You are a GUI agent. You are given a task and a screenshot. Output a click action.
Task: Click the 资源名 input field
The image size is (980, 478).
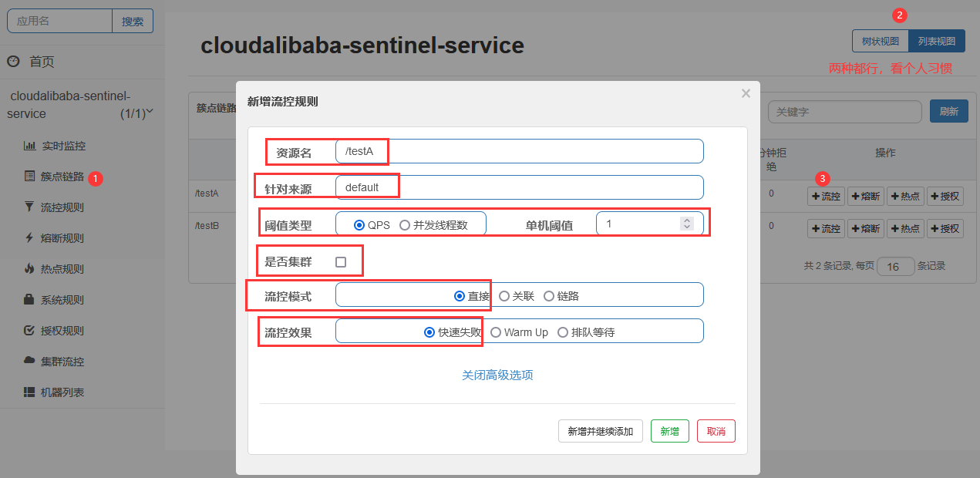(x=520, y=151)
